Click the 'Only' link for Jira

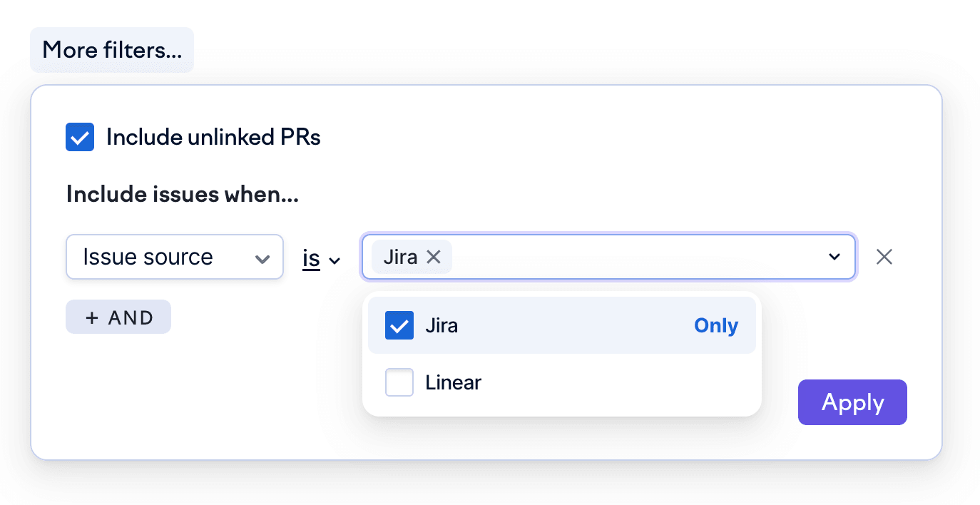716,326
